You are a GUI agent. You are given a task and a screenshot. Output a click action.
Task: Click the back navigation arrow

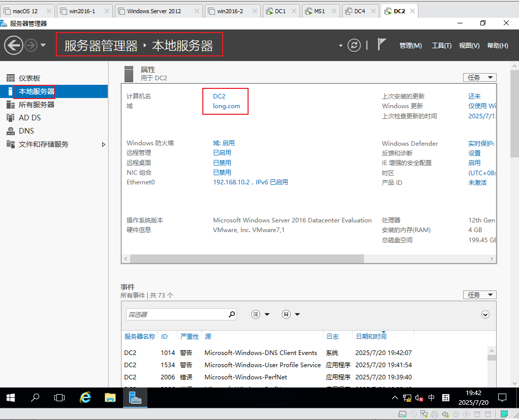[x=14, y=45]
